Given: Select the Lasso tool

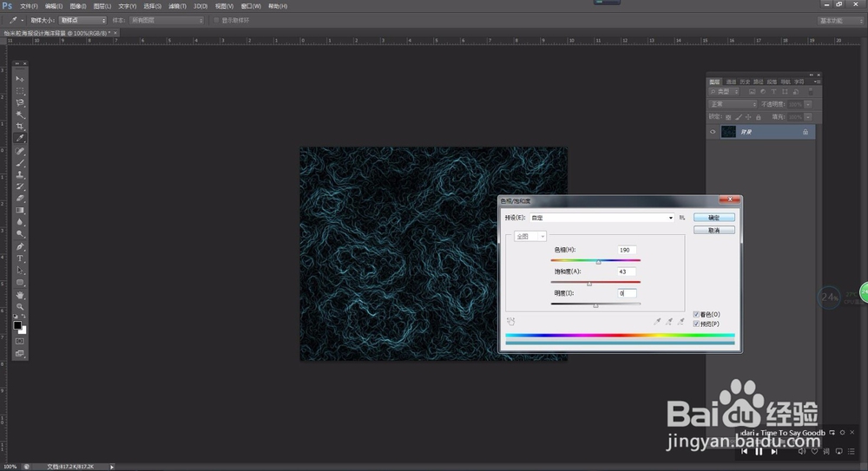Looking at the screenshot, I should click(x=20, y=102).
